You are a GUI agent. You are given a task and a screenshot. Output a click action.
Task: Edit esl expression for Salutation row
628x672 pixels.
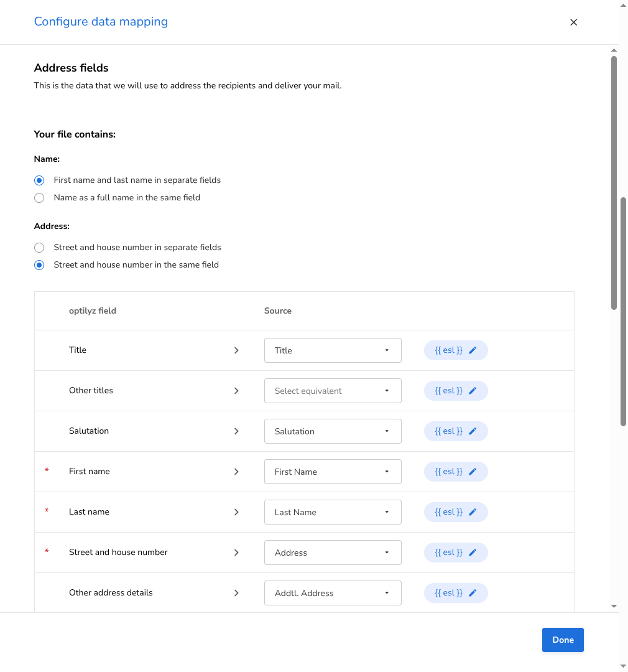point(456,431)
